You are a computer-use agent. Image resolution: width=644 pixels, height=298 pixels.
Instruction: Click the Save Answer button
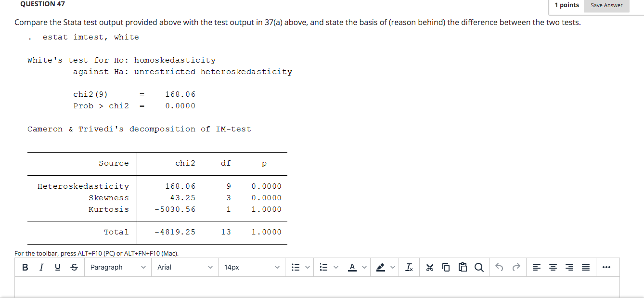[606, 5]
